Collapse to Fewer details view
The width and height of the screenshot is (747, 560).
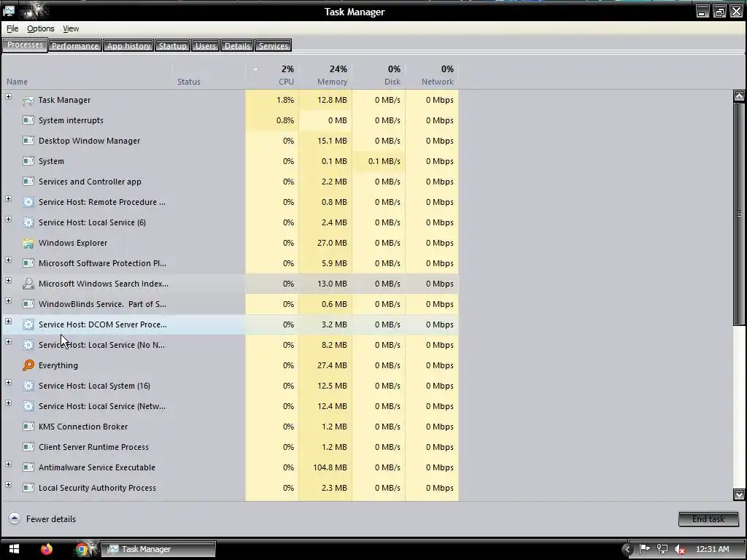click(42, 519)
